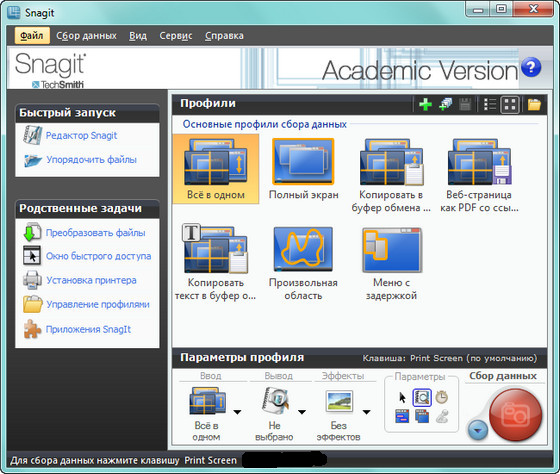Select the Меню с задержкой profile
The height and width of the screenshot is (474, 560).
tap(391, 263)
